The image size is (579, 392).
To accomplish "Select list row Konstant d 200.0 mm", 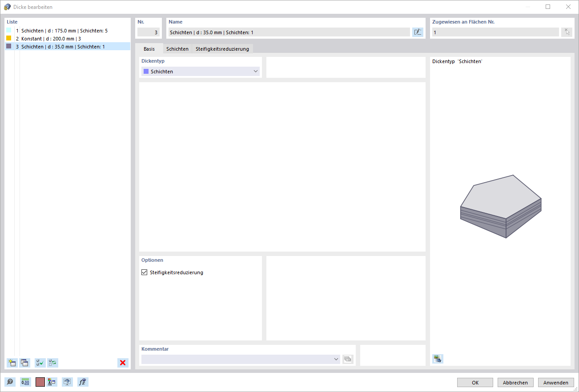I will [68, 39].
